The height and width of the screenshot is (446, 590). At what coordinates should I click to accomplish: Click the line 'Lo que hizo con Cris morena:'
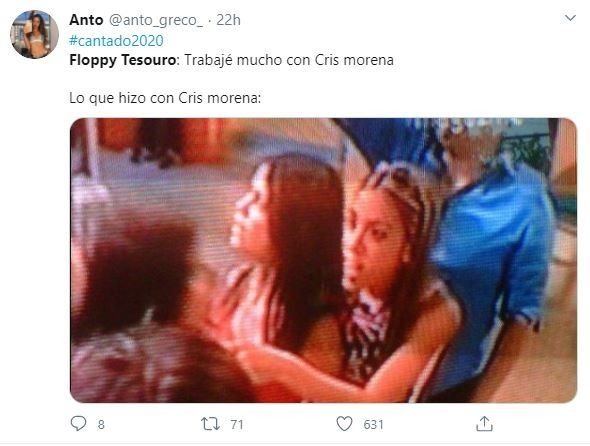[165, 98]
